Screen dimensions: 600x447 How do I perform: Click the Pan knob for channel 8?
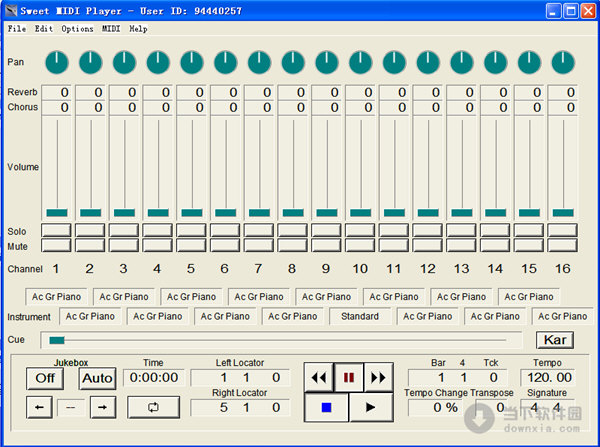[293, 62]
